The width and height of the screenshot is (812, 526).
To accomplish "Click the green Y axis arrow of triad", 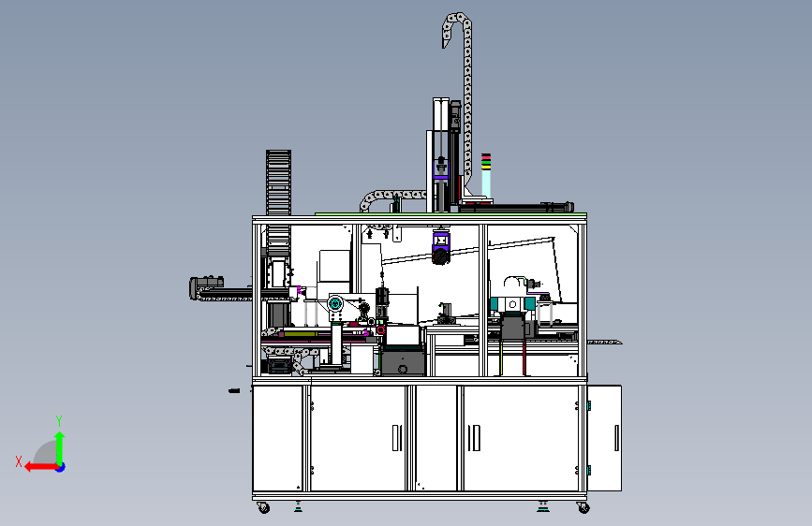I will 60,448.
